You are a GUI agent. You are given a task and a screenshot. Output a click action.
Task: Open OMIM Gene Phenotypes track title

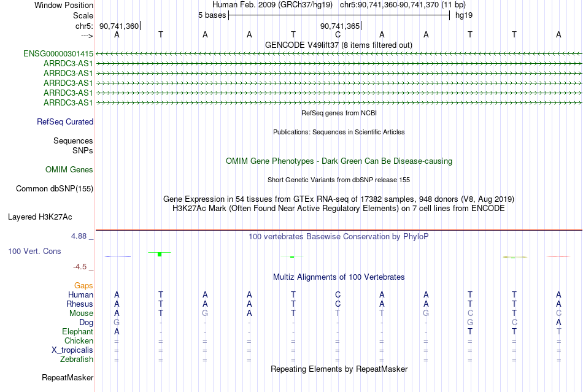coord(339,161)
